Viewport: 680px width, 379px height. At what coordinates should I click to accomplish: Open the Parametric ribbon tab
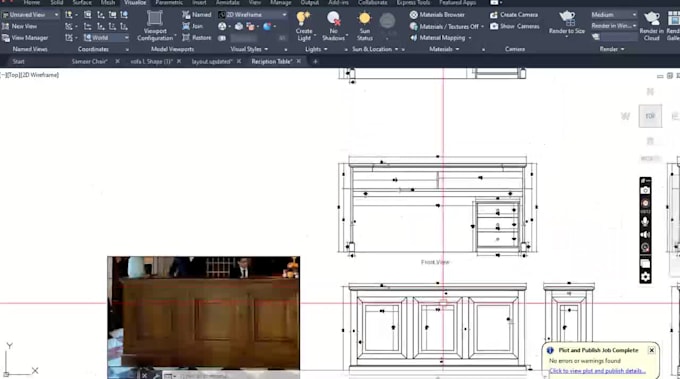[169, 3]
